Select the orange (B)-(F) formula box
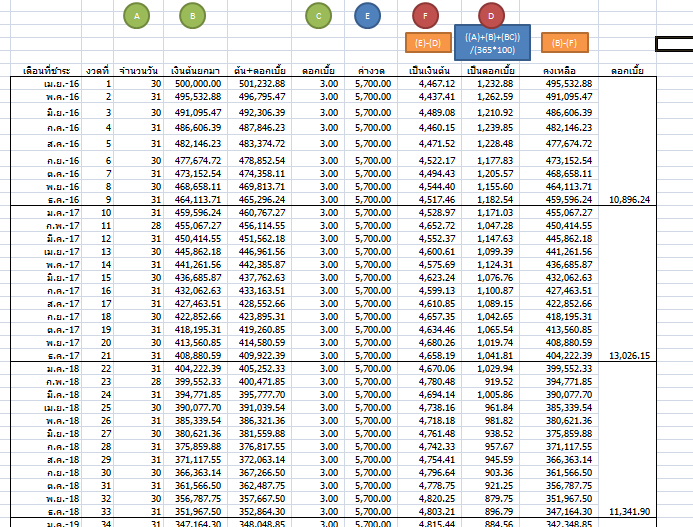This screenshot has height=527, width=693. [565, 43]
